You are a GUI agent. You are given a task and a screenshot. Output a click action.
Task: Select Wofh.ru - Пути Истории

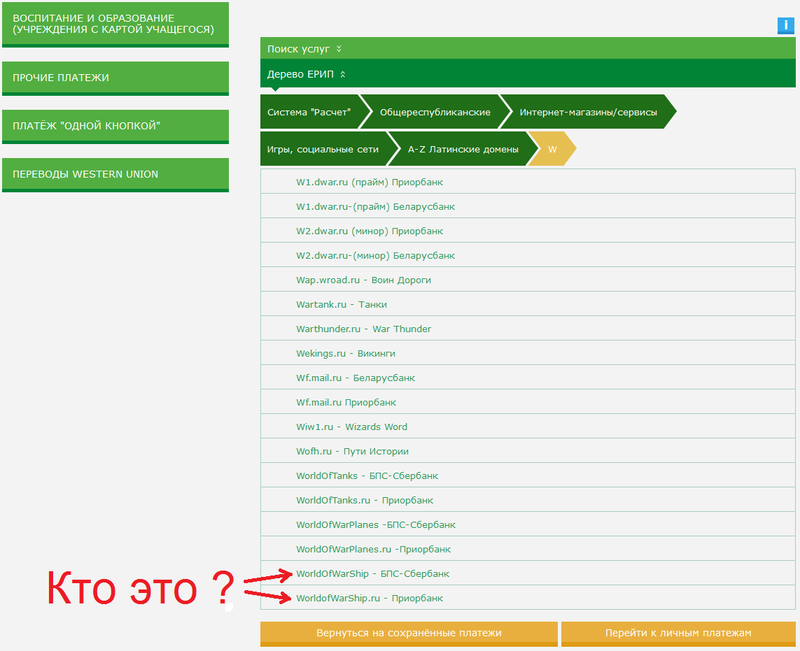click(x=528, y=451)
